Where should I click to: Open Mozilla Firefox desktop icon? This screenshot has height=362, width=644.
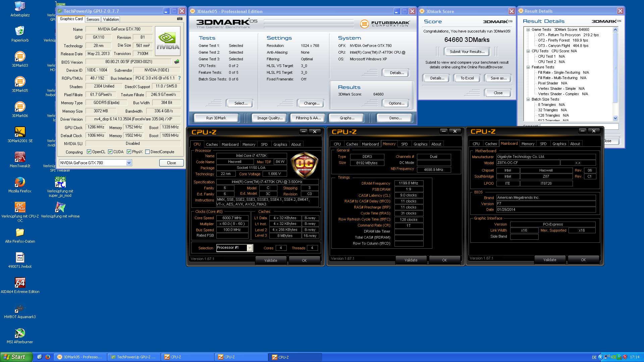click(x=20, y=182)
